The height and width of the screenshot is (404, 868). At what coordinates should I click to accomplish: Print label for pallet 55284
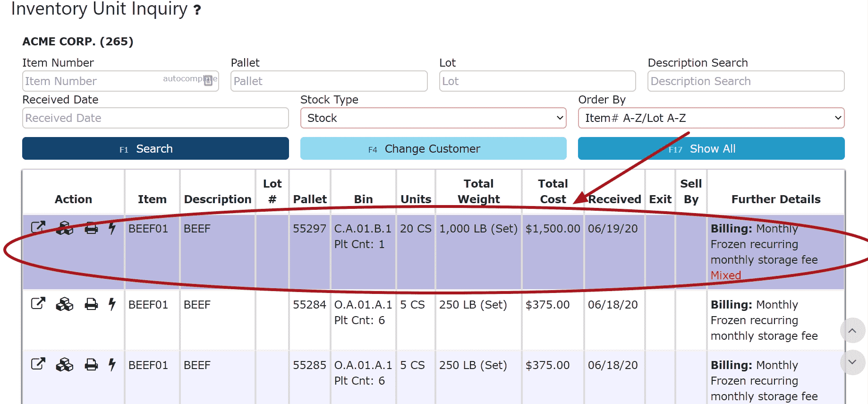click(x=91, y=305)
